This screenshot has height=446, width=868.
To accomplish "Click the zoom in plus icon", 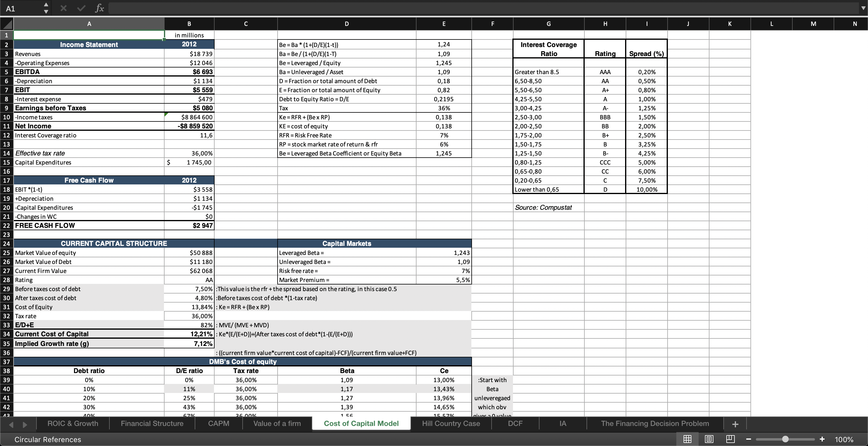I will pyautogui.click(x=822, y=439).
